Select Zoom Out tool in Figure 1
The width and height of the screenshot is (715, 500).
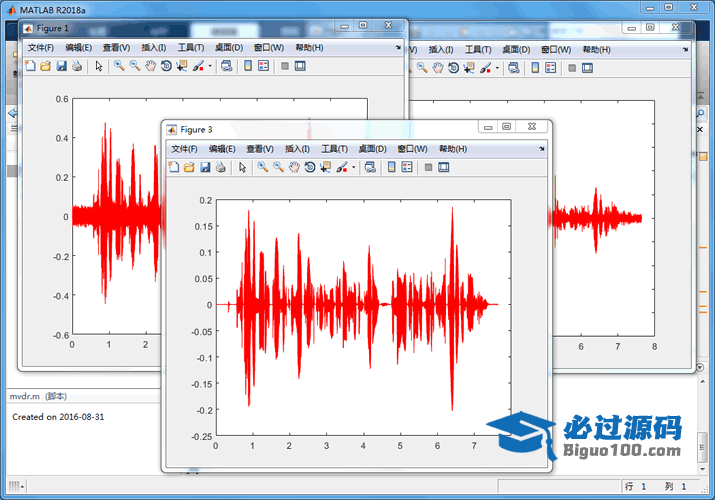click(134, 66)
